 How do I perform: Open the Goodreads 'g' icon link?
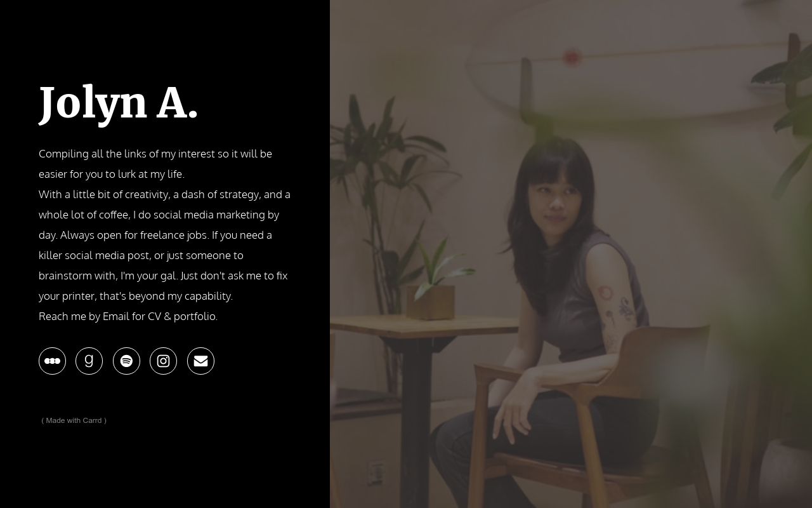point(89,361)
